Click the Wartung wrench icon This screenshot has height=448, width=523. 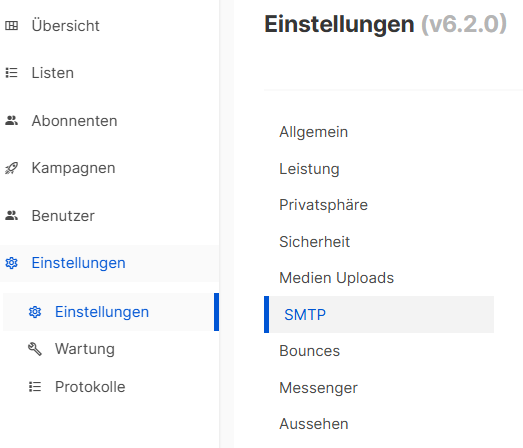click(x=35, y=349)
